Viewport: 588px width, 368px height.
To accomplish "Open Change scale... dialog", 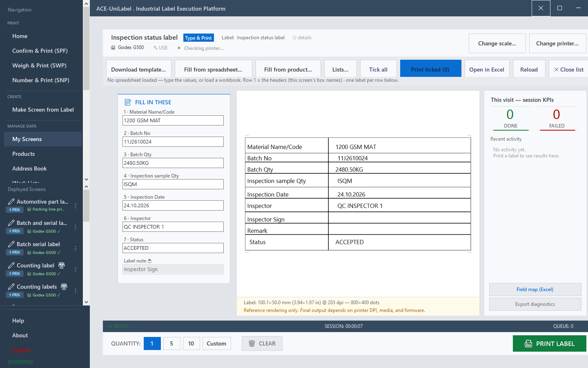I will [497, 43].
